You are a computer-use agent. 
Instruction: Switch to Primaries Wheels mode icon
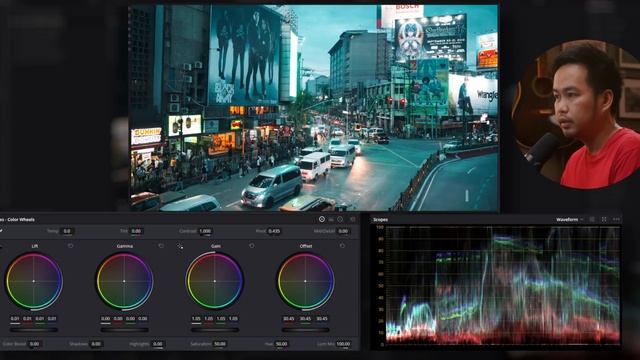[x=322, y=220]
